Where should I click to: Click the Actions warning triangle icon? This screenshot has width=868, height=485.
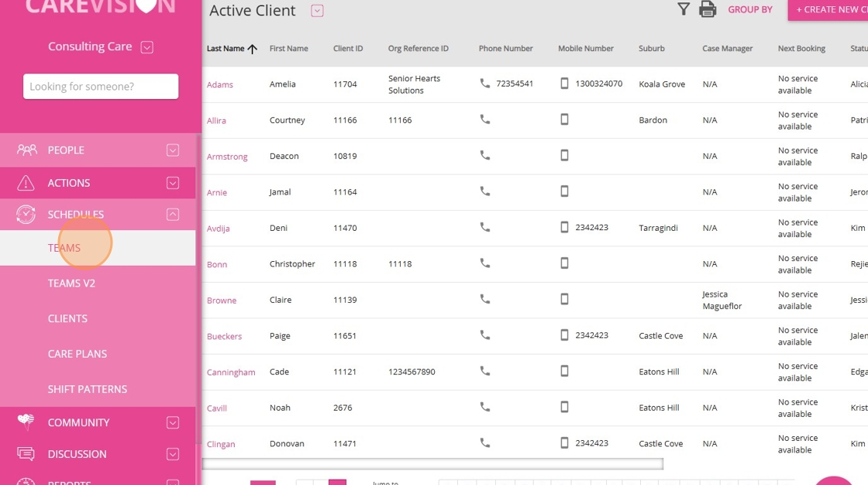tap(26, 183)
